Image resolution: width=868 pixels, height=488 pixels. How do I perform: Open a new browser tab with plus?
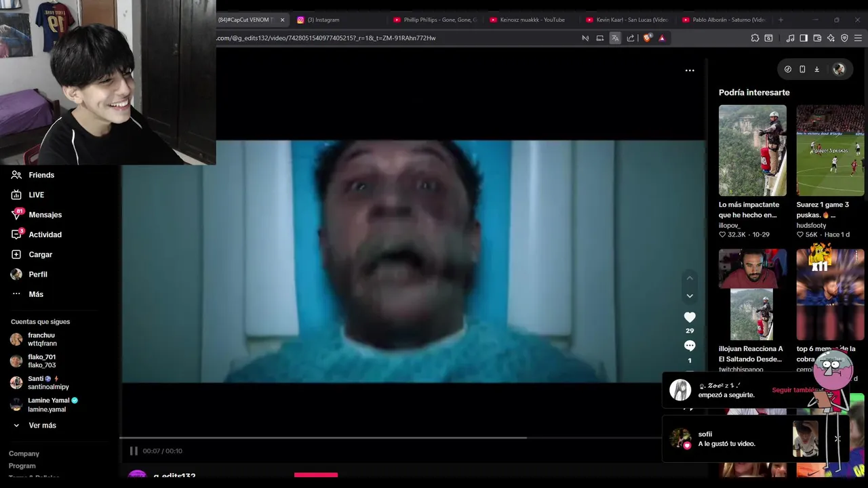(x=781, y=20)
